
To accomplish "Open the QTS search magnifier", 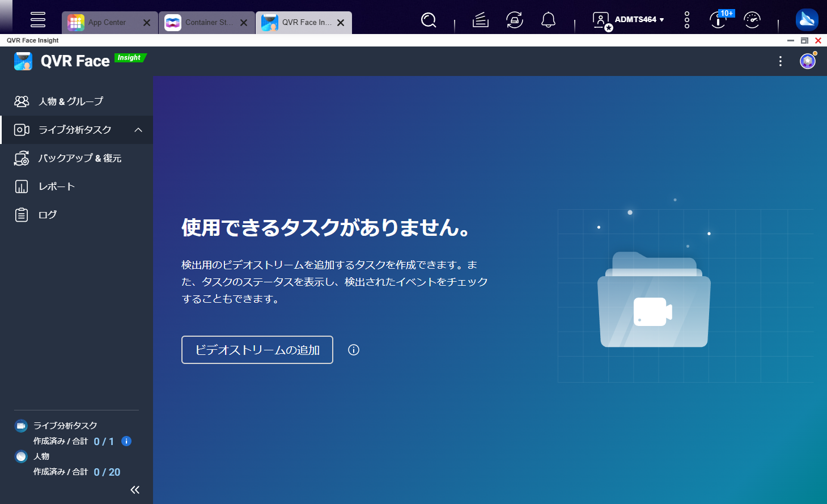I will point(429,20).
